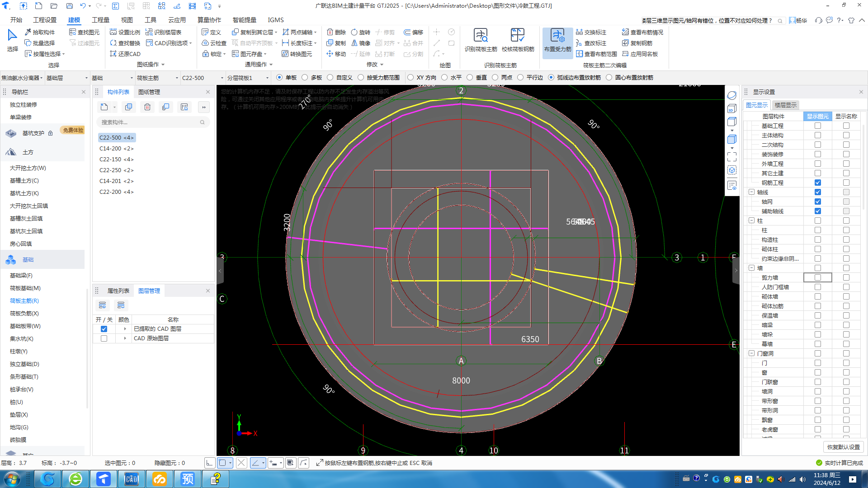Open the 按属性选择 dropdown
Viewport: 868px width, 488px height.
[x=45, y=54]
